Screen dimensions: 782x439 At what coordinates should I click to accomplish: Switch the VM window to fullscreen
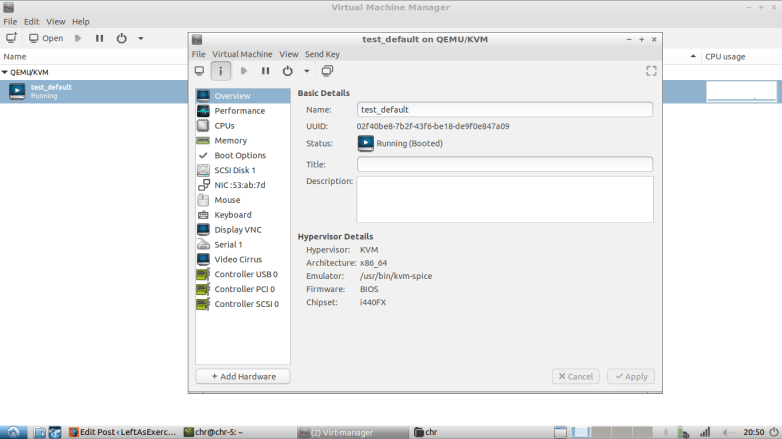pos(651,71)
